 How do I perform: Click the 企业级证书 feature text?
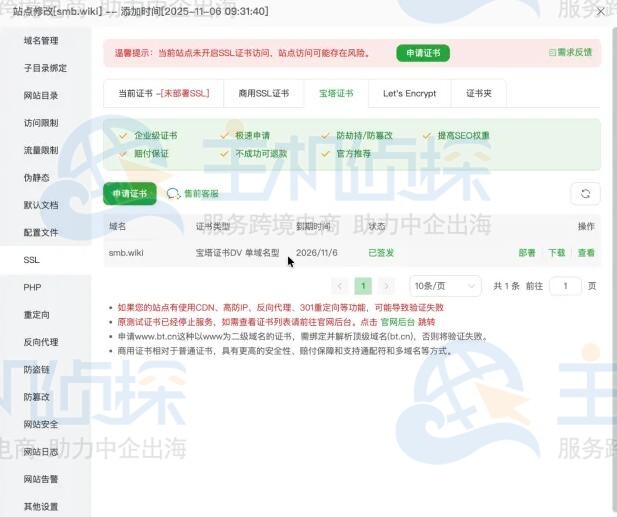[x=156, y=136]
